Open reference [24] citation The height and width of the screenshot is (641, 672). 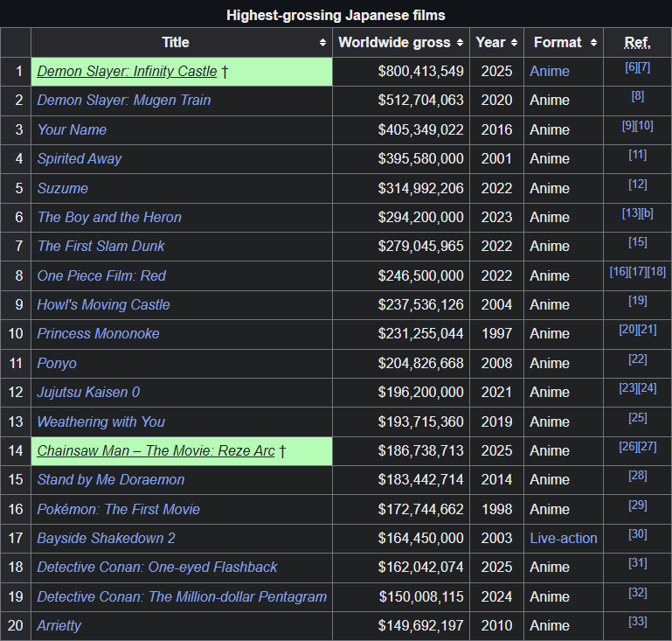click(648, 388)
